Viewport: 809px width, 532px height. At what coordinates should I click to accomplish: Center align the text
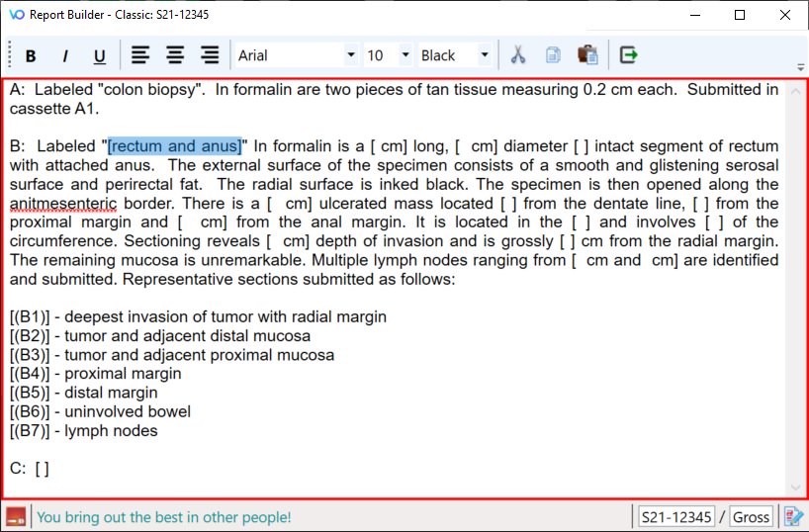(175, 55)
